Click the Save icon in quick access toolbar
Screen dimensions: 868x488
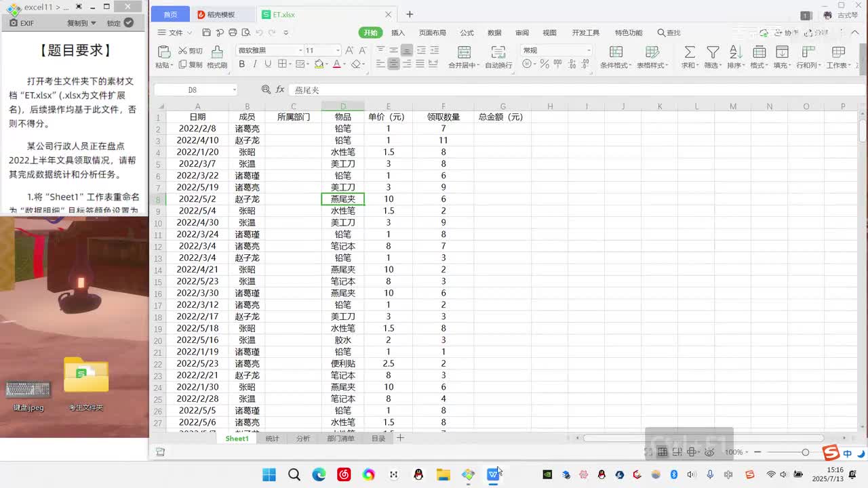(x=206, y=33)
